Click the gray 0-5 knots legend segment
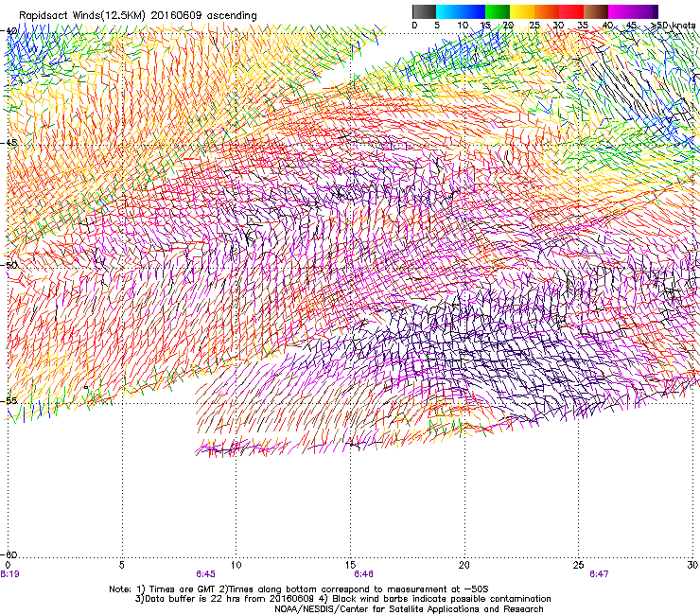Viewport: 700px width, 615px height. point(424,11)
